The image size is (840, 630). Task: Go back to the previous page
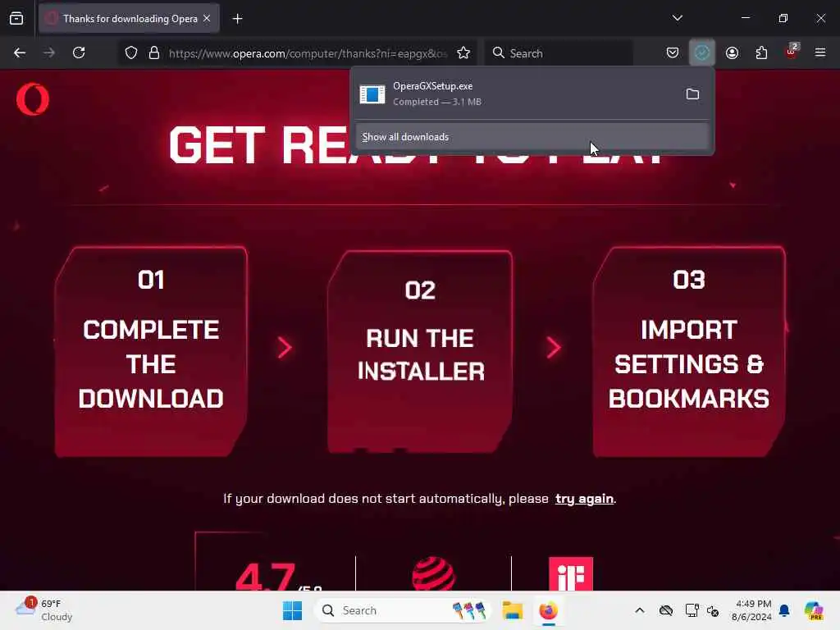point(20,52)
